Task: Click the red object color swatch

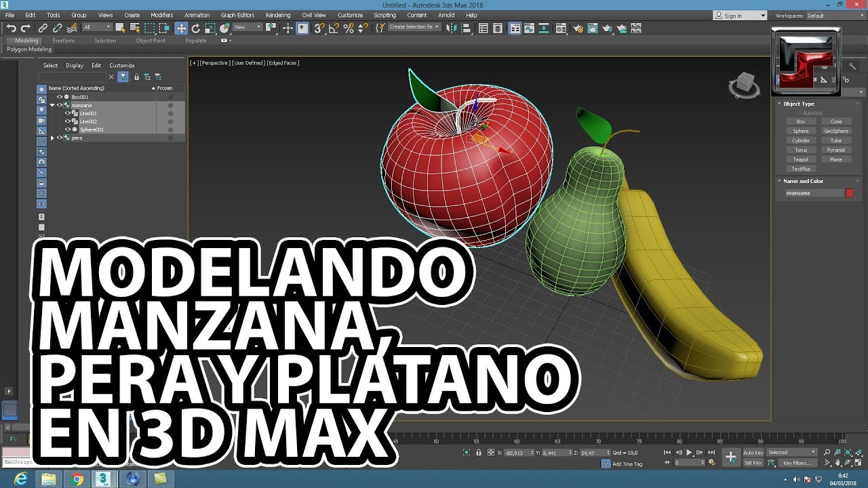Action: (x=850, y=193)
